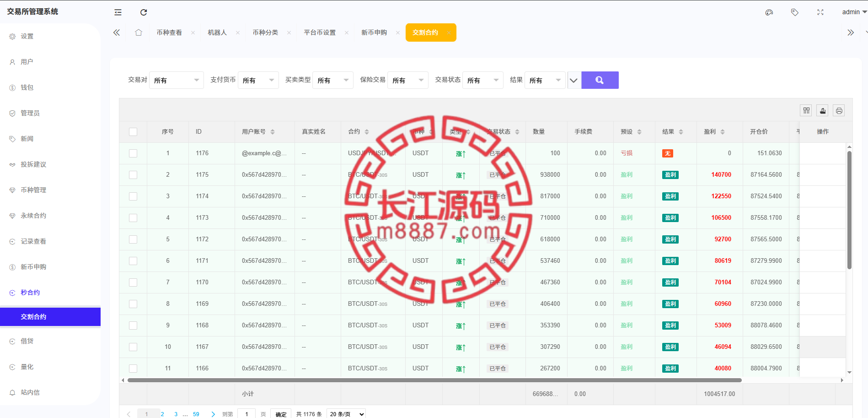The width and height of the screenshot is (868, 418).
Task: Switch to the 机器人 tab
Action: pyautogui.click(x=217, y=33)
